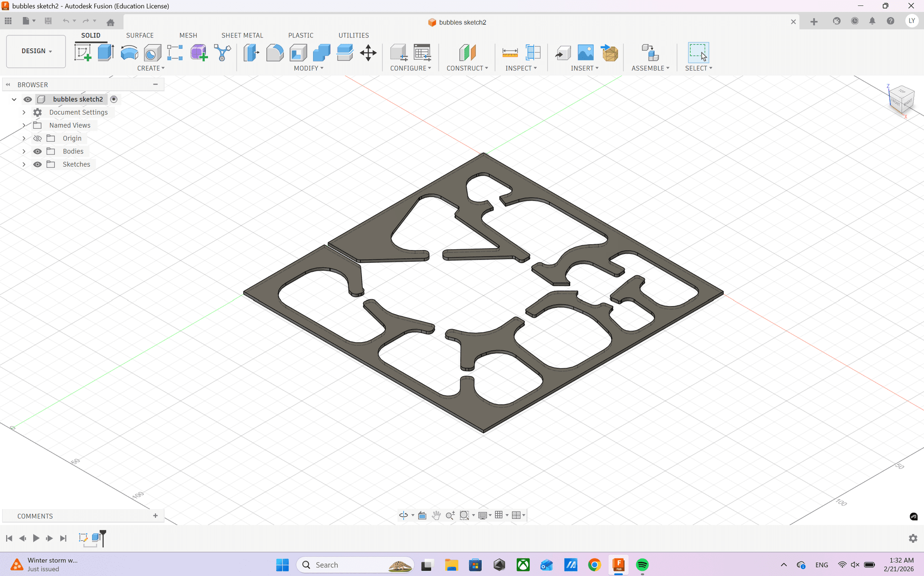This screenshot has width=924, height=576.
Task: Switch to the SHEET METAL tab
Action: click(242, 35)
